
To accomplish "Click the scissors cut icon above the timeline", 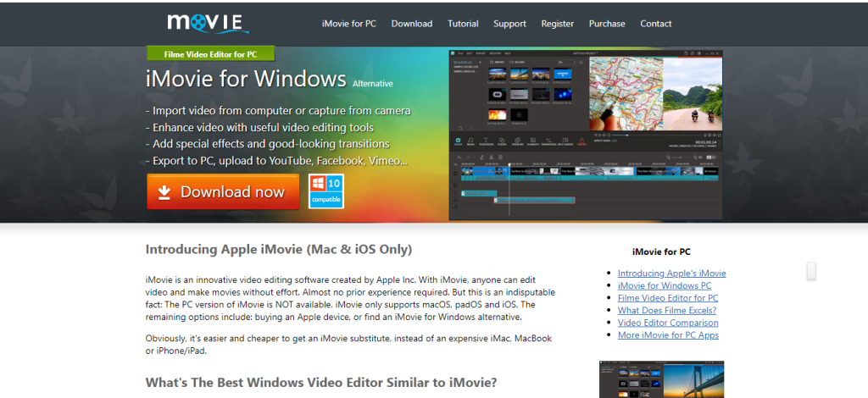I will point(492,158).
